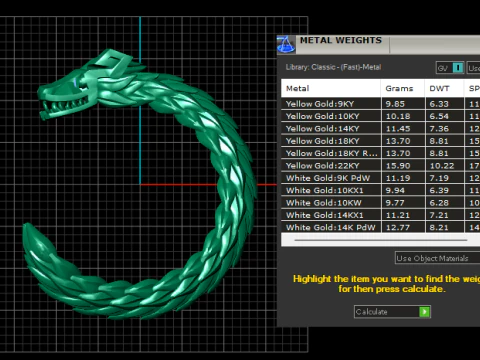Click the 7.19 DWT value
Viewport: 480px width, 360px height.
(439, 178)
